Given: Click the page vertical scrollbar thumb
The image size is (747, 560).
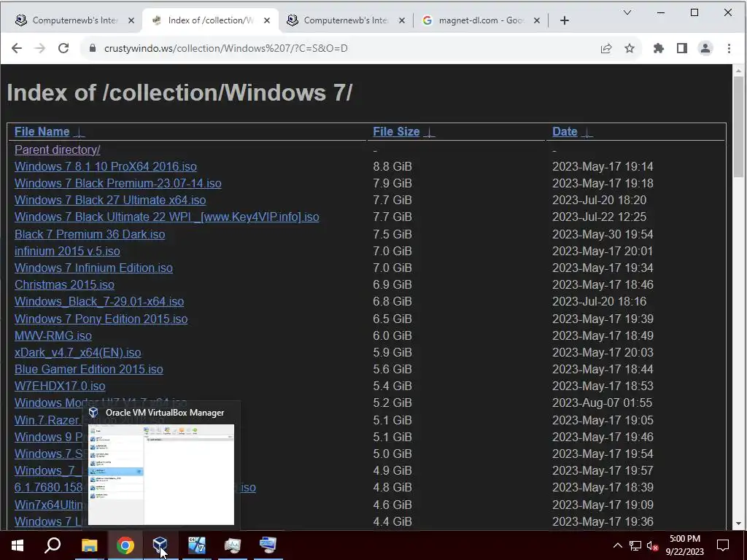Looking at the screenshot, I should 738,126.
